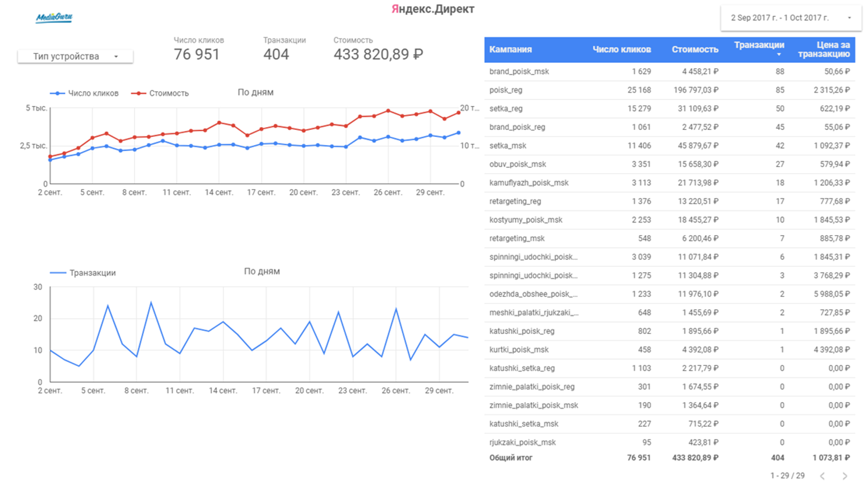Toggle the Стоимость legend series
The height and width of the screenshot is (486, 868).
[x=160, y=93]
